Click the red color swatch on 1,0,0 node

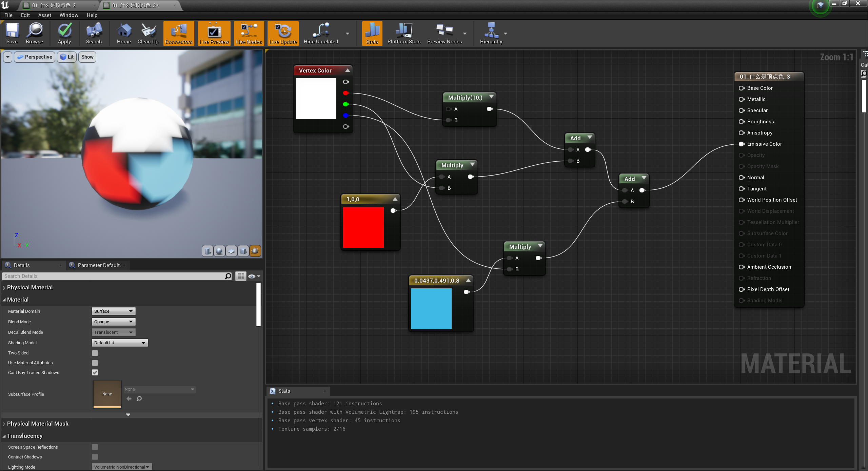pos(363,227)
